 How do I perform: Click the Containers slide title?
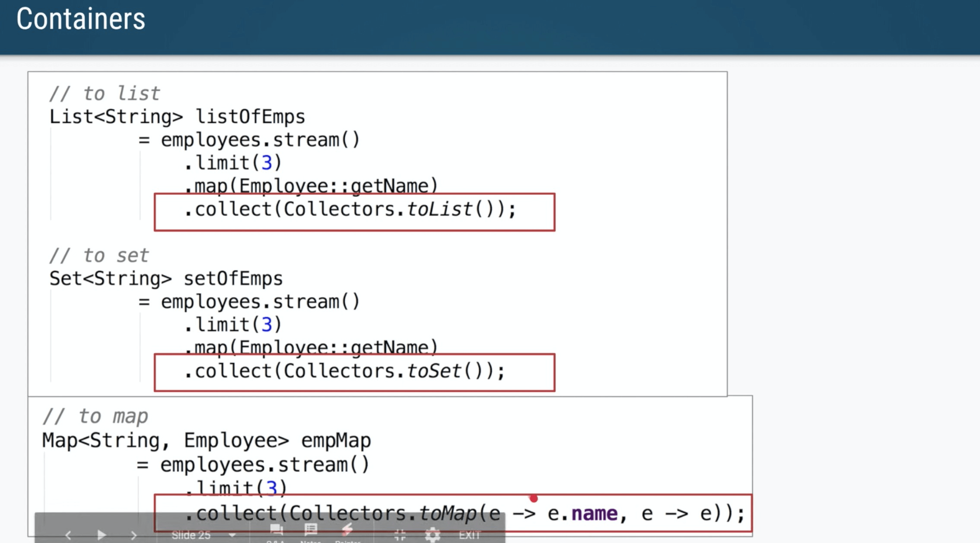pos(81,19)
